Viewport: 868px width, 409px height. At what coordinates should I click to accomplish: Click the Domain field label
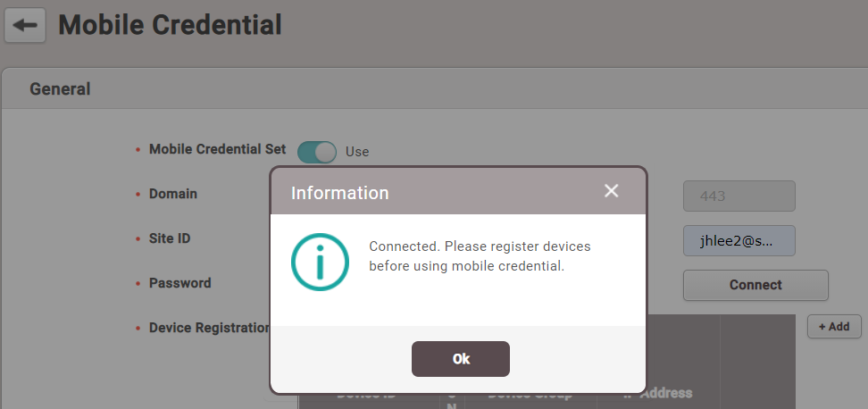(x=173, y=194)
